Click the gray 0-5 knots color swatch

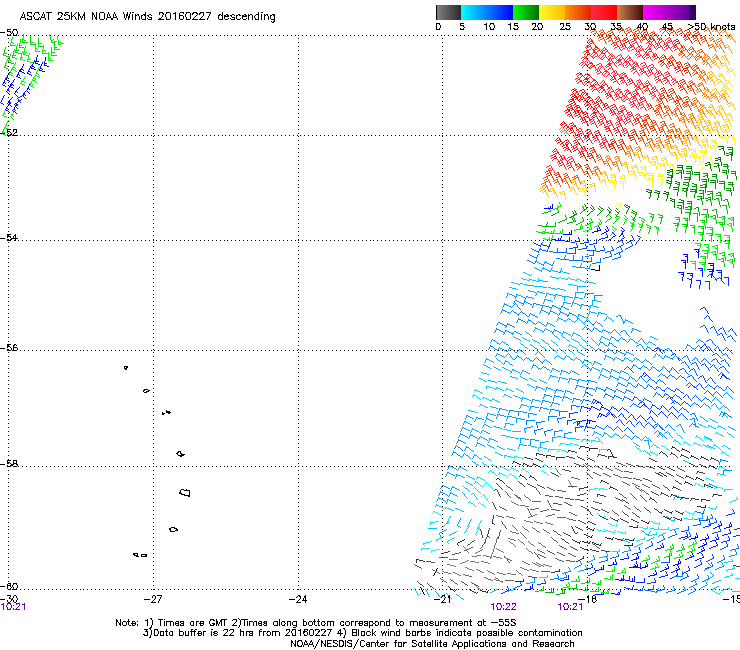tap(448, 12)
